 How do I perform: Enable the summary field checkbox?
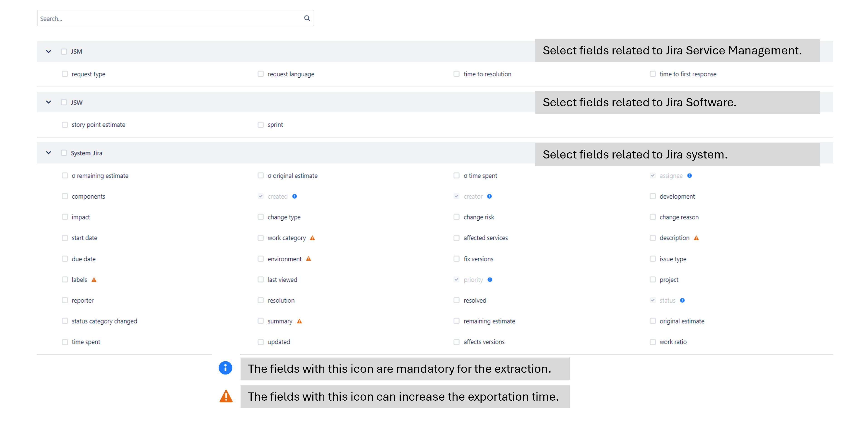260,321
